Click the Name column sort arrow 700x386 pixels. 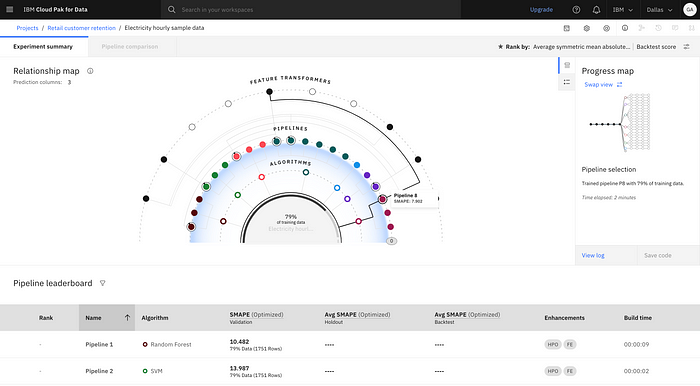point(127,318)
